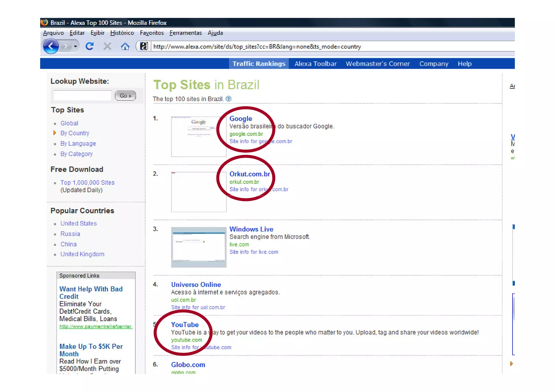Click the Lookup Website text field
Image resolution: width=555 pixels, height=392 pixels.
(82, 96)
